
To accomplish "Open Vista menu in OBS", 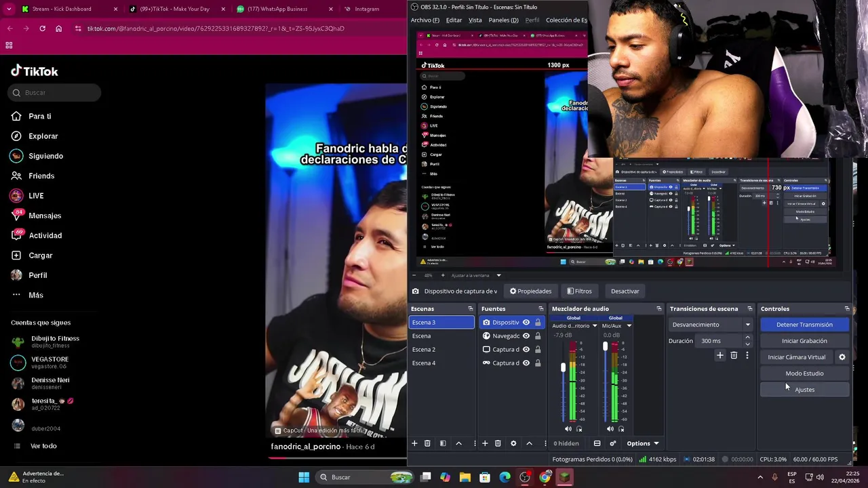I will click(475, 20).
